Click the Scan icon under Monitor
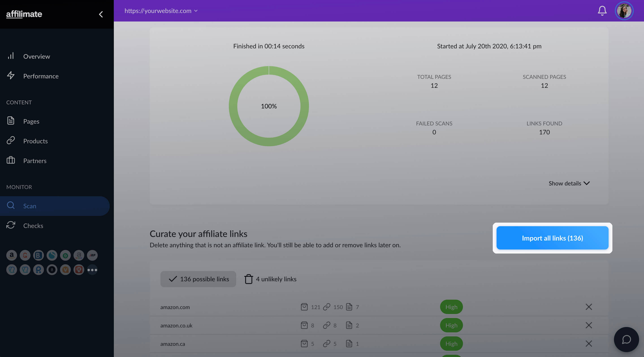Viewport: 644px width, 357px height. [11, 206]
